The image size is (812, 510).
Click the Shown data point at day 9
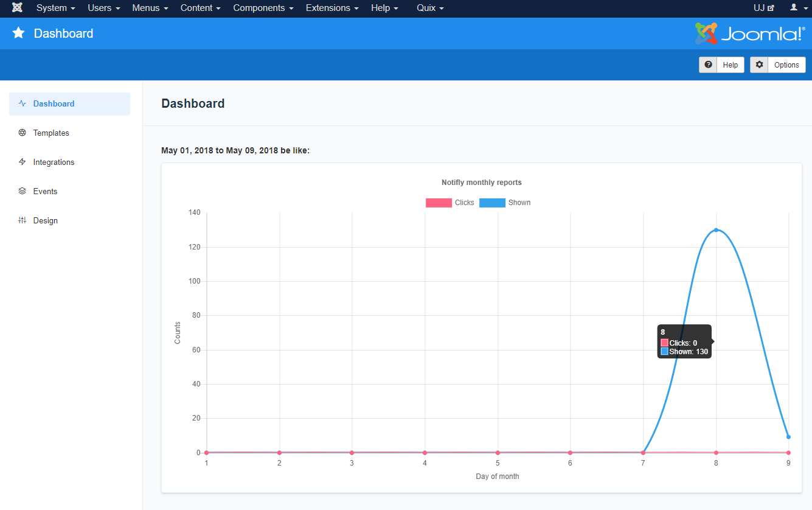(x=788, y=437)
